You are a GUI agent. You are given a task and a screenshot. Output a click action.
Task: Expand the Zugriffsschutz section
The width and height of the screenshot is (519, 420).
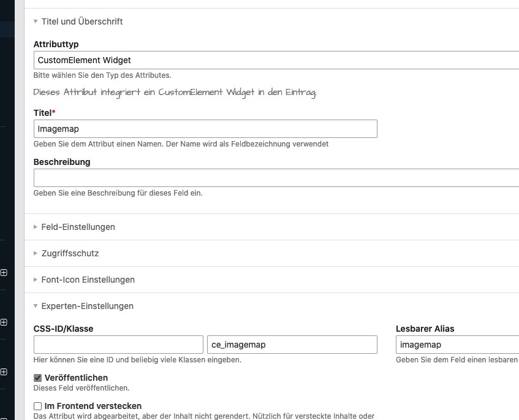coord(70,253)
